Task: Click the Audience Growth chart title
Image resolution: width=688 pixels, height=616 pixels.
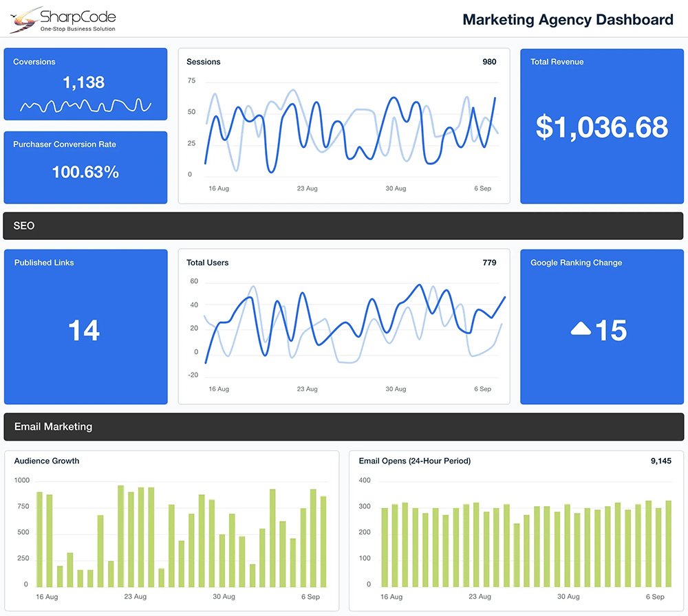Action: point(47,461)
